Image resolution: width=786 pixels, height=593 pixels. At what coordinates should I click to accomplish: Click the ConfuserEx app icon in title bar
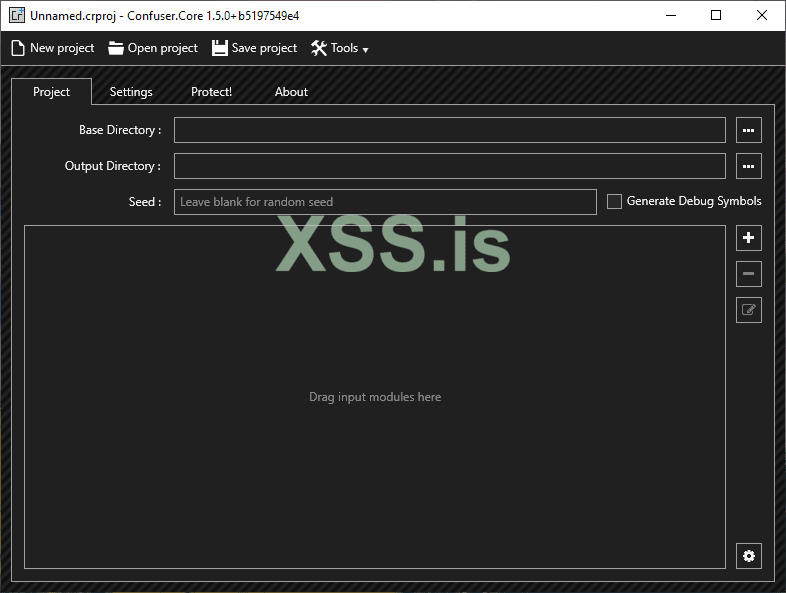[17, 15]
